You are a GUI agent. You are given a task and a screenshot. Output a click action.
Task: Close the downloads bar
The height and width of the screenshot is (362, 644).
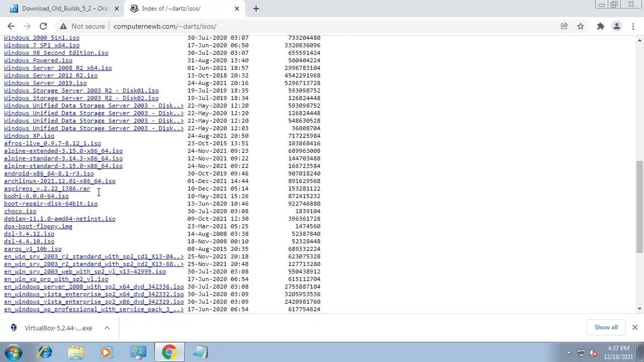point(634,327)
